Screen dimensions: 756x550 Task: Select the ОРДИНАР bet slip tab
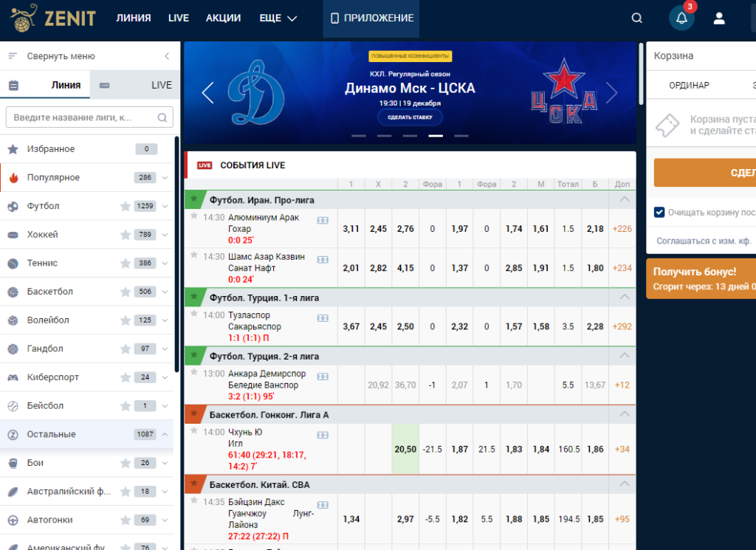689,86
